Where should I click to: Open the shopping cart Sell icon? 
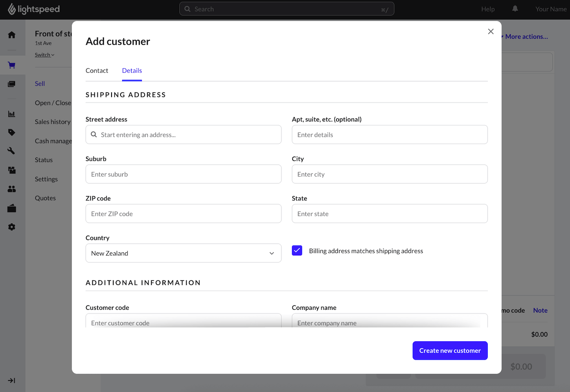12,65
